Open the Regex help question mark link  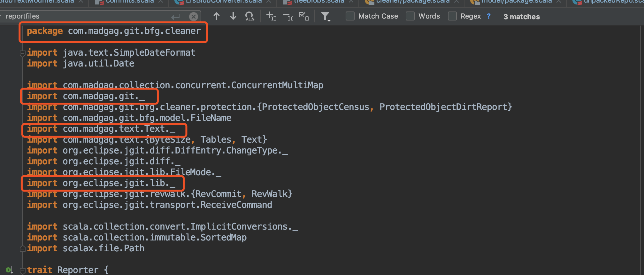pos(488,16)
